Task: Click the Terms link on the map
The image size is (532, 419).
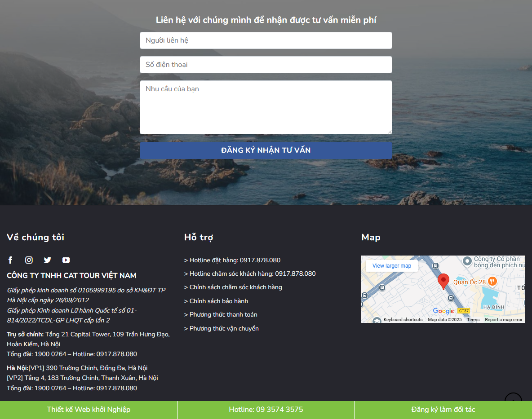Action: (x=473, y=319)
